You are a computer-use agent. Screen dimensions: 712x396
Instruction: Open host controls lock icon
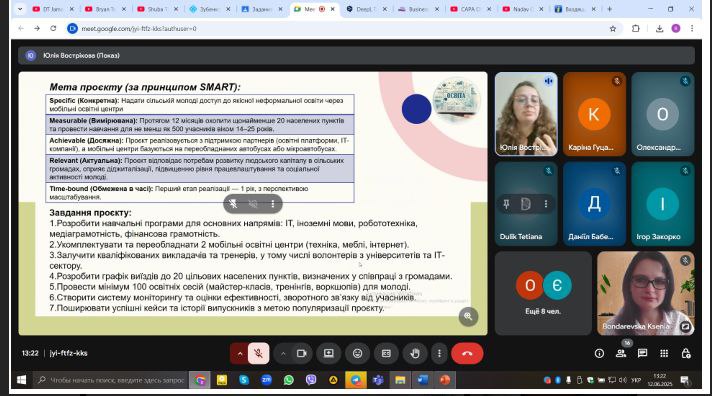[686, 353]
